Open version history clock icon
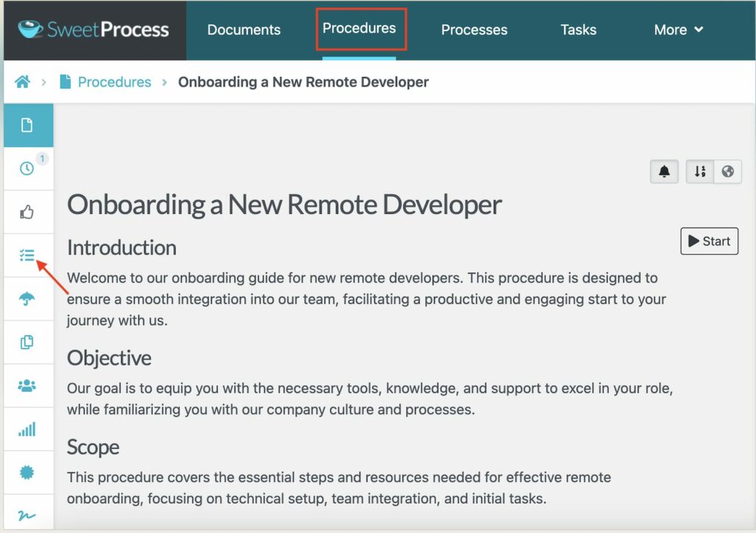This screenshot has width=756, height=533. pos(27,168)
